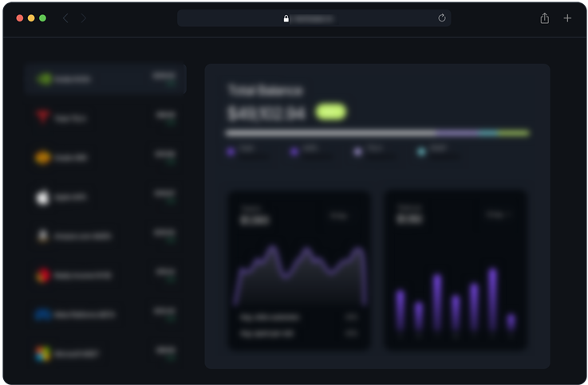Click the white Apple logo in the asset list
This screenshot has width=588, height=385.
click(43, 197)
